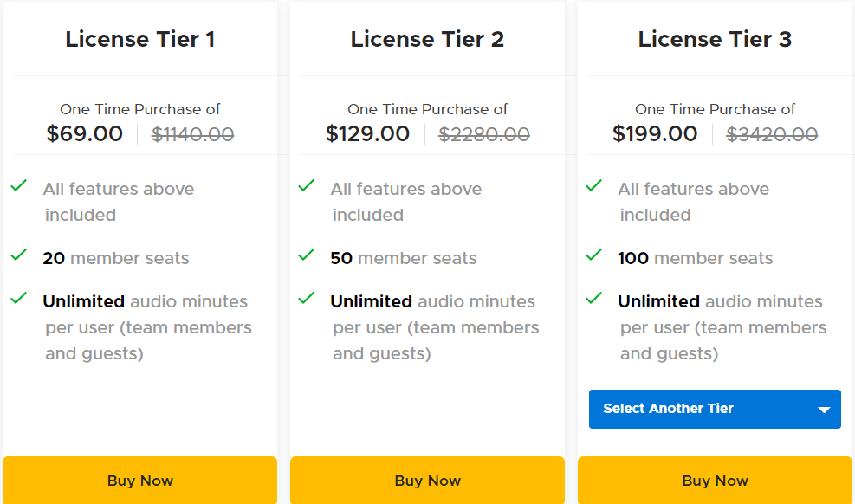Click the checkmark beside Tier 1 features included

point(19,184)
